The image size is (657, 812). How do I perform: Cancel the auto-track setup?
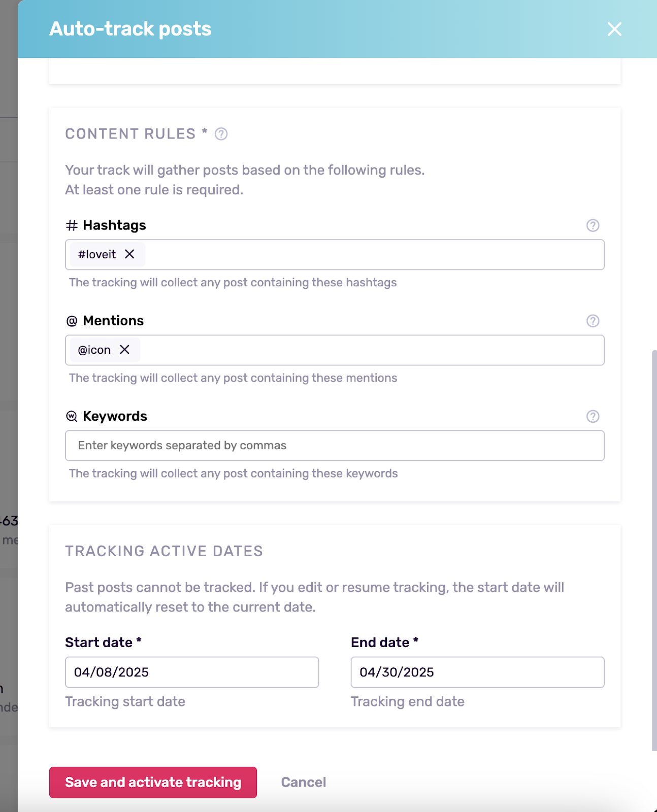(x=304, y=783)
